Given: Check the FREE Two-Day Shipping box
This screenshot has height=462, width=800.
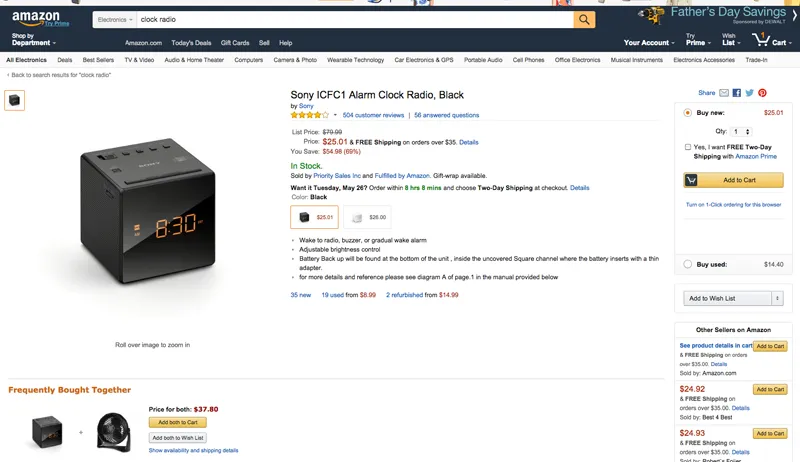Looking at the screenshot, I should 688,147.
